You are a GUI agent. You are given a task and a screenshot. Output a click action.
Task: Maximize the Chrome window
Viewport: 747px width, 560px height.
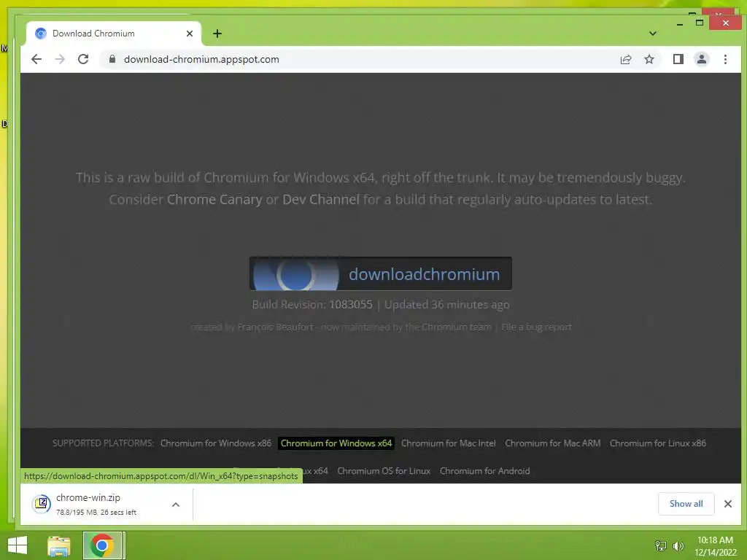(x=700, y=23)
